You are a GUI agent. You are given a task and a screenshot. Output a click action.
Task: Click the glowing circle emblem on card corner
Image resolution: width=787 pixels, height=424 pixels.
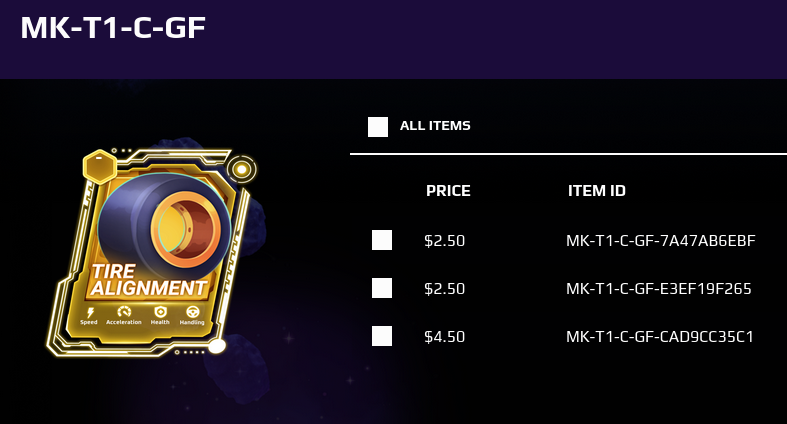tap(241, 170)
